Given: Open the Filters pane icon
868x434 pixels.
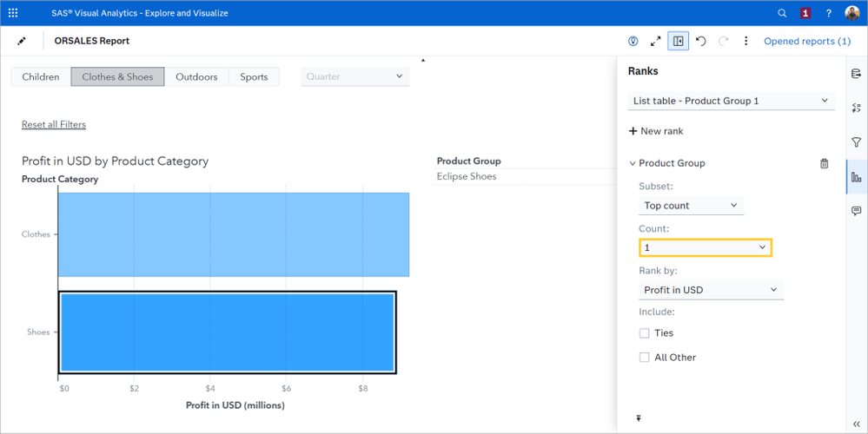Looking at the screenshot, I should point(856,142).
